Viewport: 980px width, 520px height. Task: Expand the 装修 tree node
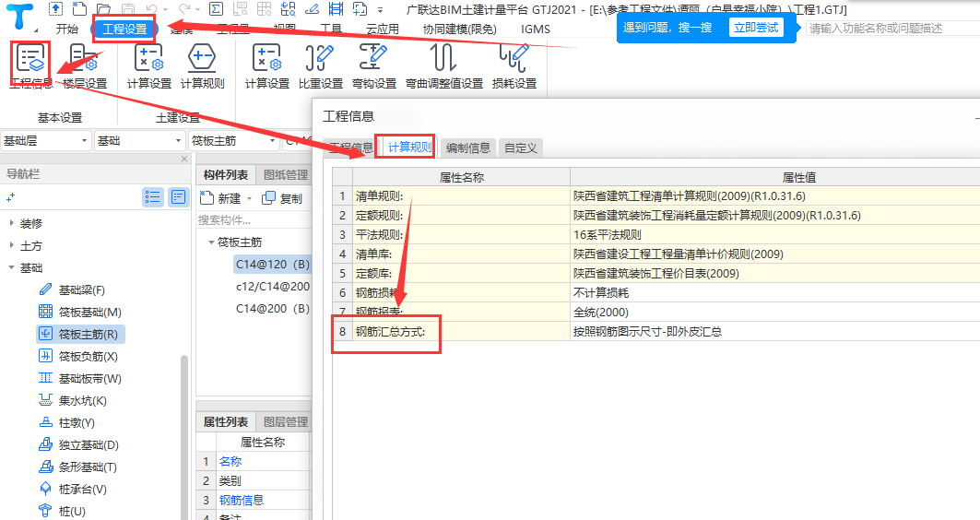[x=11, y=222]
